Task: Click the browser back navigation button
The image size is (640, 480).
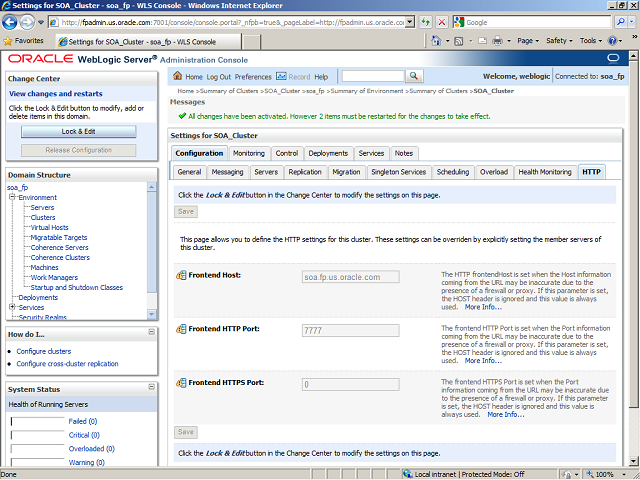Action: point(14,21)
